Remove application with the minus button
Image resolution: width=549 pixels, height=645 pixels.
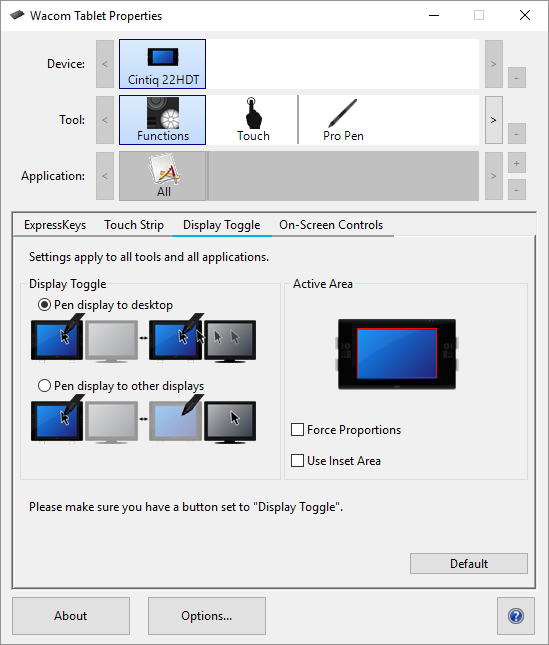point(517,190)
